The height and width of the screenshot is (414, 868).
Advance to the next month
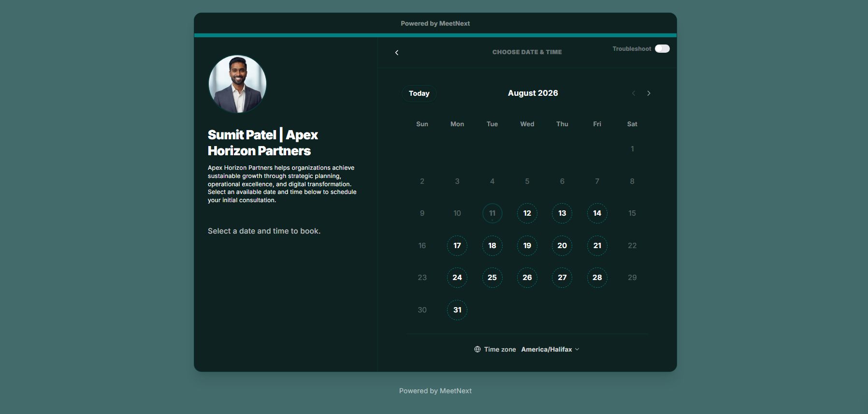[x=649, y=93]
